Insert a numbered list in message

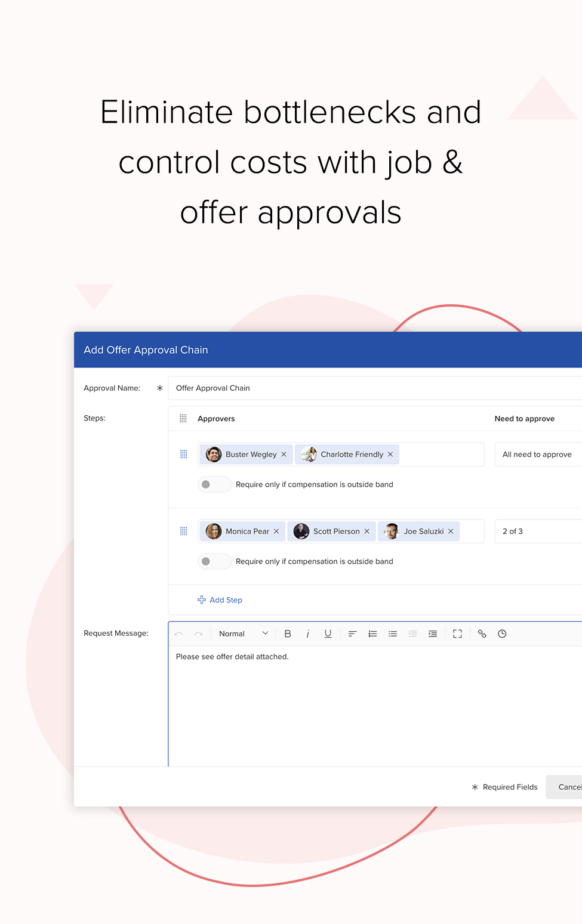[x=372, y=634]
